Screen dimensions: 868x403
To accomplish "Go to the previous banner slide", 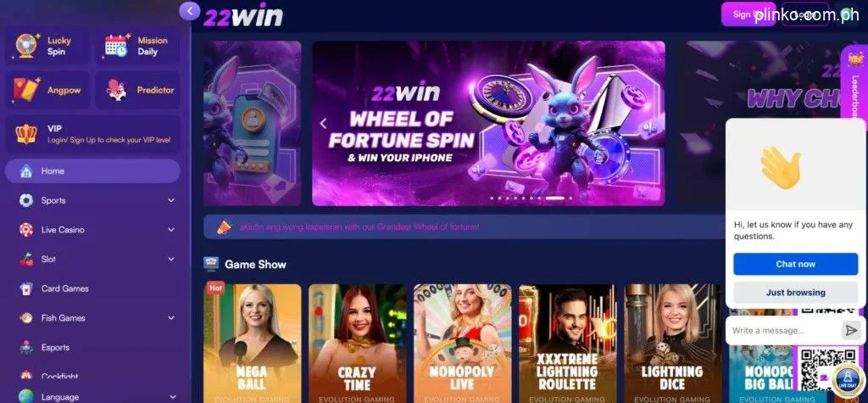I will pos(324,124).
